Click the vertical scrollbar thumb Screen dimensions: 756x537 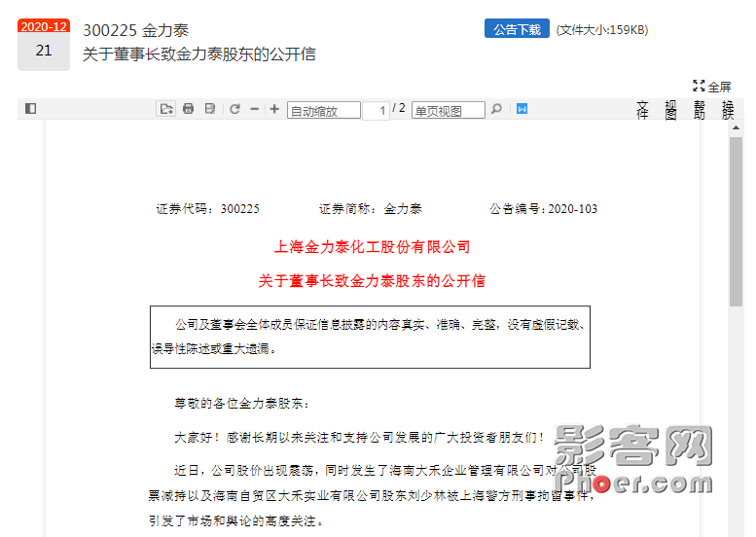coord(736,222)
